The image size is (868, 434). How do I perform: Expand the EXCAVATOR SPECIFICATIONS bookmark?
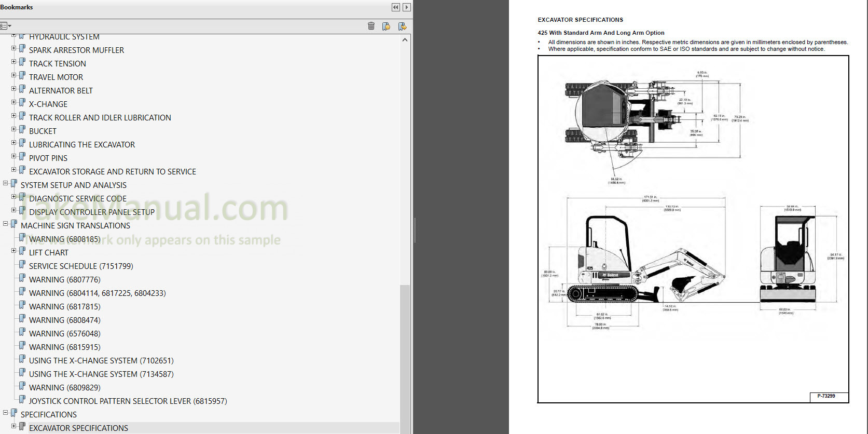click(x=14, y=426)
